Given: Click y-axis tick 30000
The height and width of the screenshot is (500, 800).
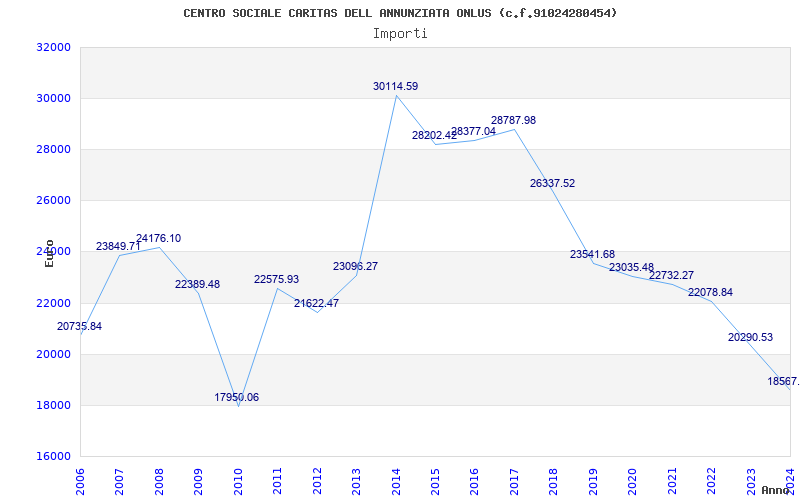Looking at the screenshot, I should (53, 98).
